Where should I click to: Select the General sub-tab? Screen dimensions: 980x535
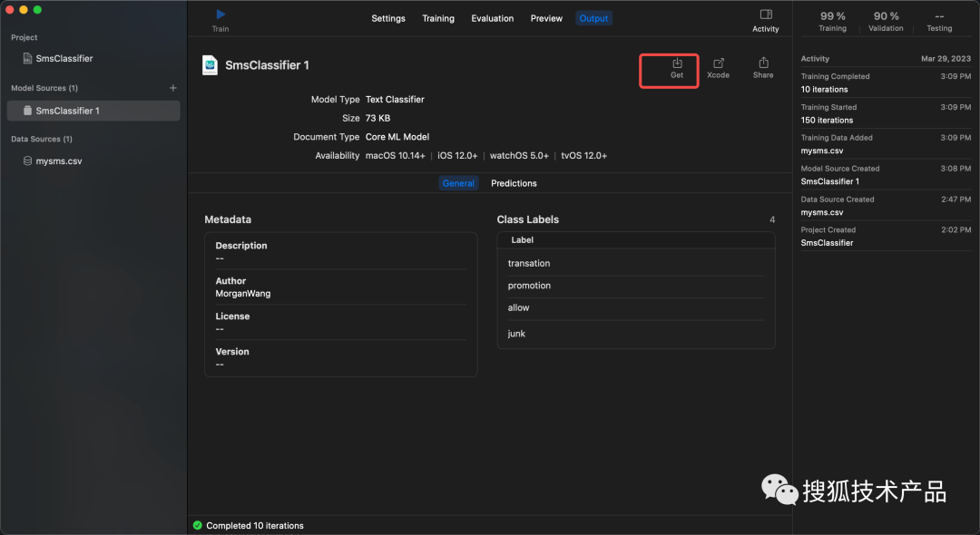click(x=458, y=183)
